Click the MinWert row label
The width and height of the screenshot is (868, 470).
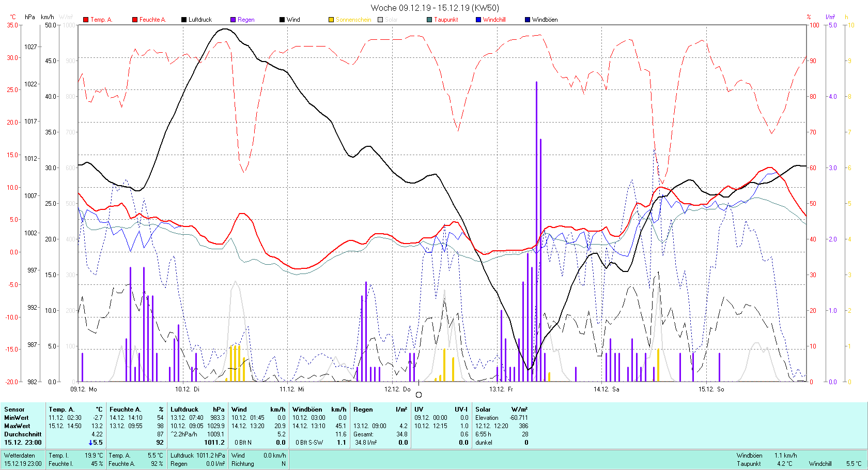click(x=17, y=418)
